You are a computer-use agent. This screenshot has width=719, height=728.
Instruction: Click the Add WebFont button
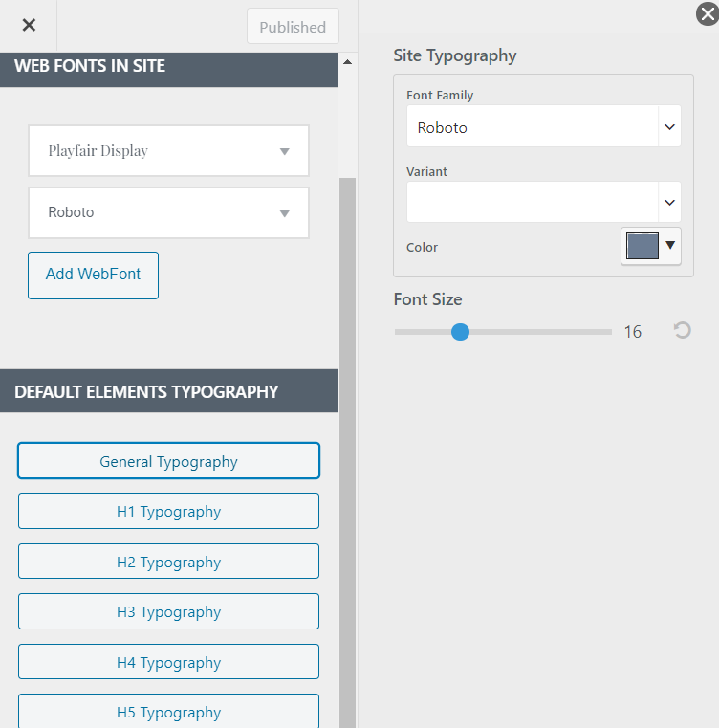(x=93, y=275)
